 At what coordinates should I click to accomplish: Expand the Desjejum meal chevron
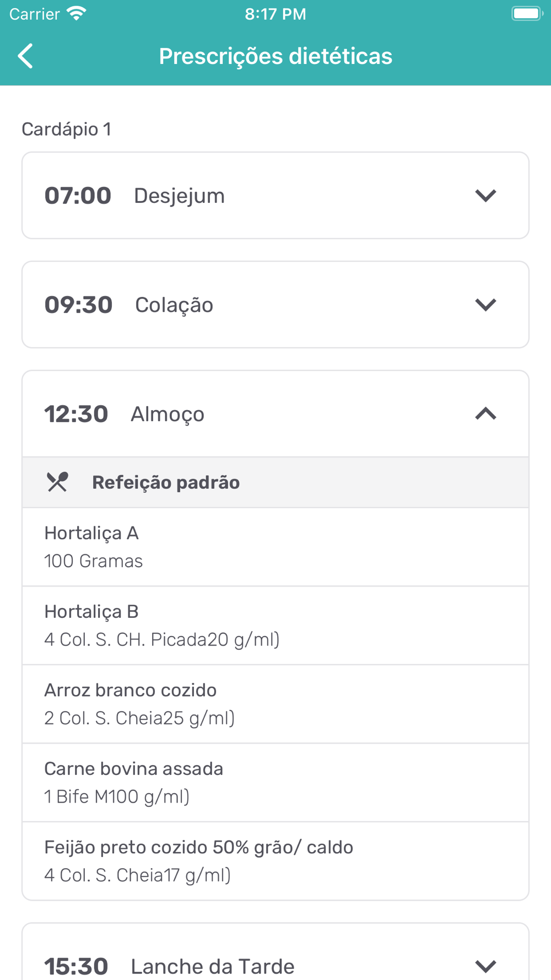pos(485,196)
